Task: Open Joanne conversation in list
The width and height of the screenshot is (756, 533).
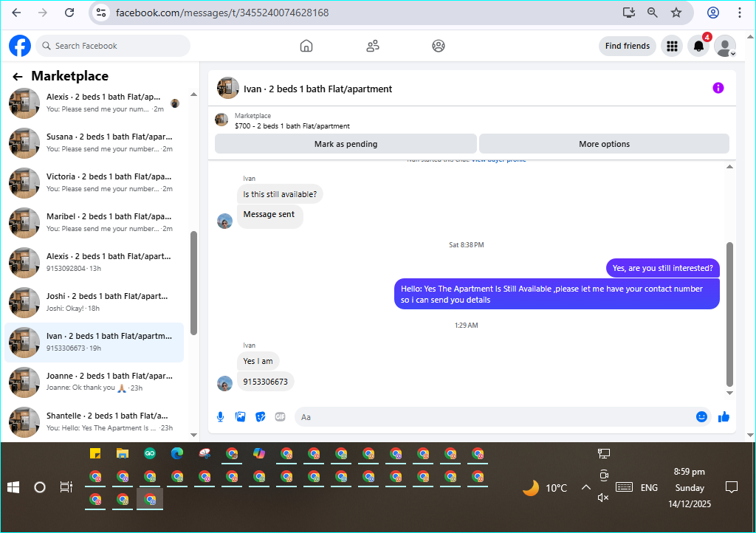Action: (95, 382)
